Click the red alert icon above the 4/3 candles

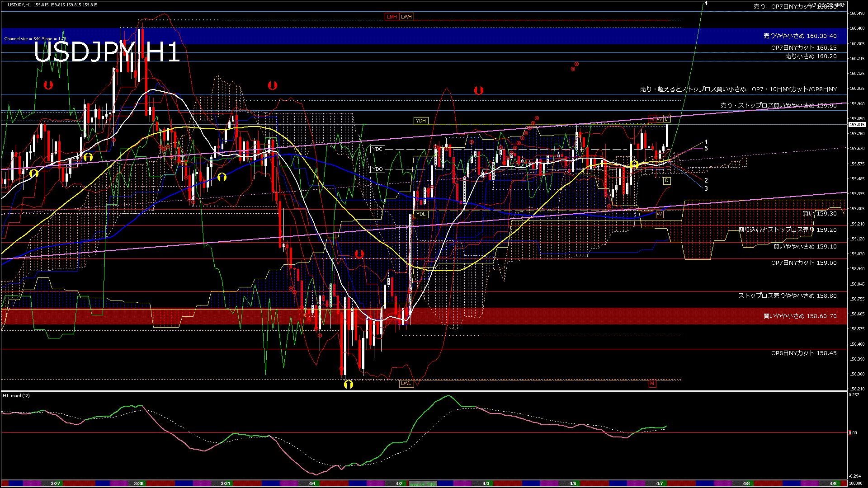point(479,90)
